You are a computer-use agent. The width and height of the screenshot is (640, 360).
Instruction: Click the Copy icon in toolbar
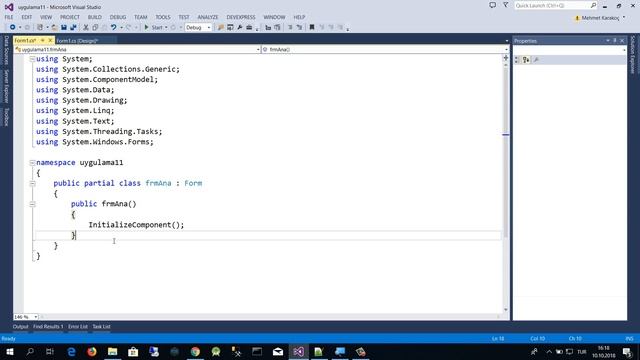(x=95, y=27)
